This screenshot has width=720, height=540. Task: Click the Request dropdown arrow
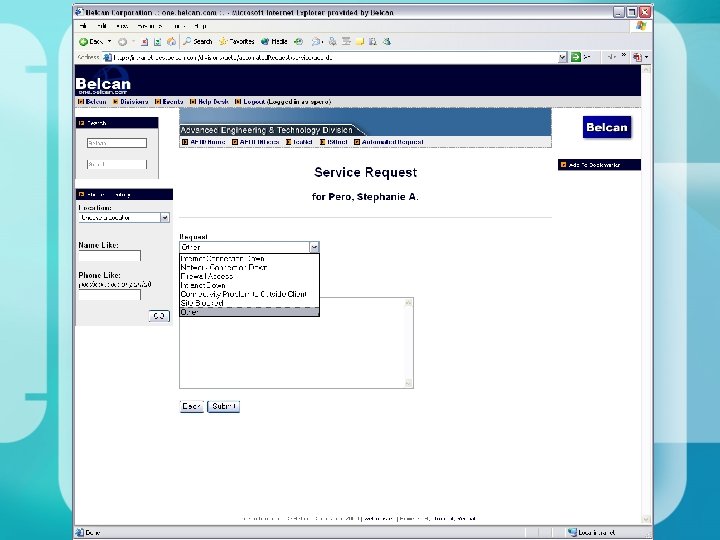(314, 247)
